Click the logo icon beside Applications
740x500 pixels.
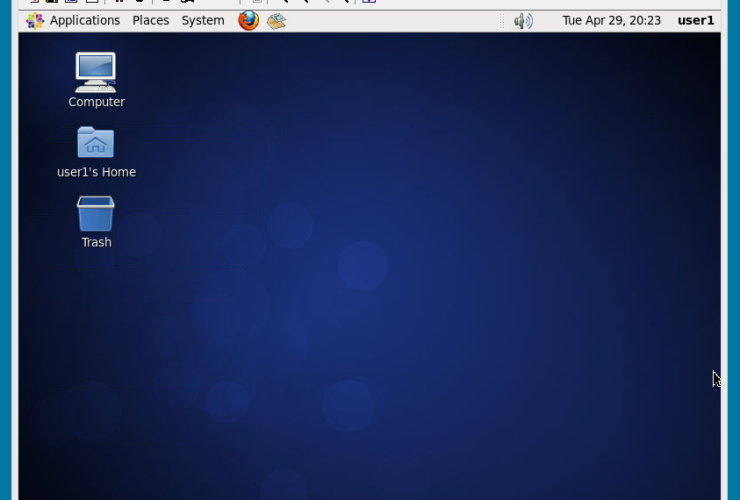coord(35,20)
